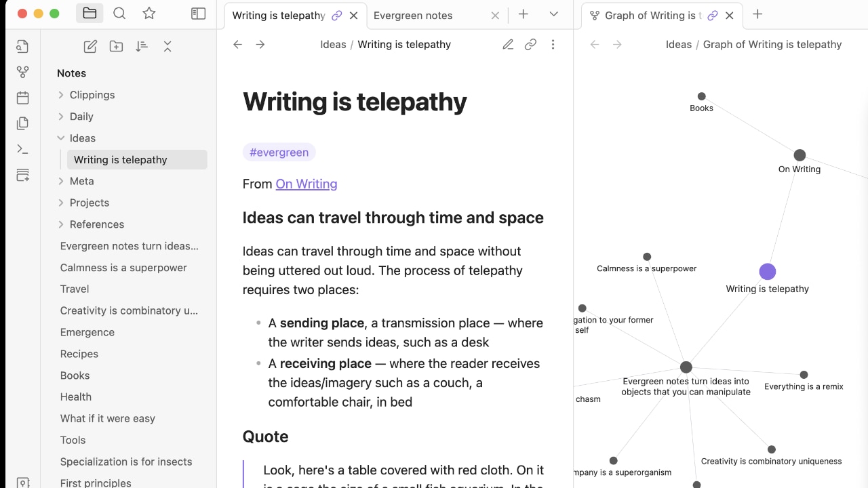The width and height of the screenshot is (868, 488).
Task: Create a new folder in sidebar
Action: click(x=116, y=46)
